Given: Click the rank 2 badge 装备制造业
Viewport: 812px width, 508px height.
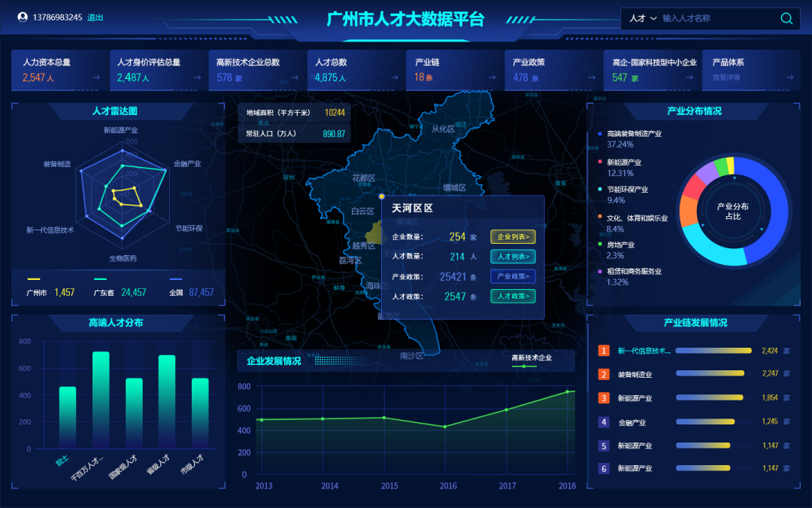Looking at the screenshot, I should pos(603,374).
